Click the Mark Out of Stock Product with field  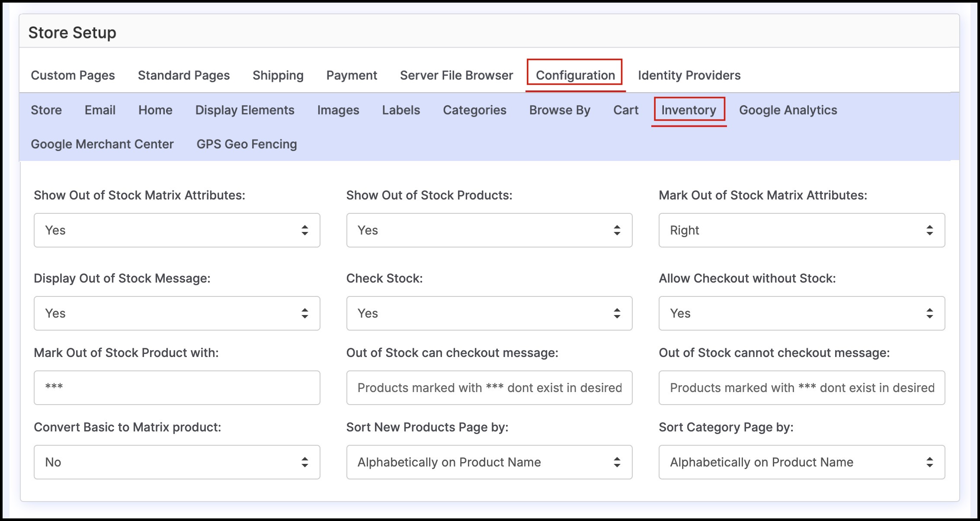177,388
